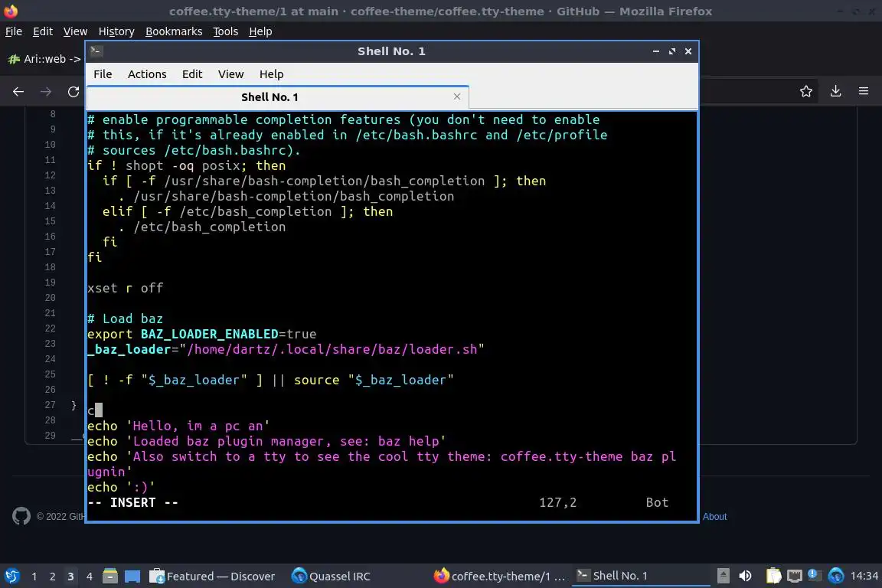Close the Shell No. 1 window
The image size is (882, 588).
click(688, 51)
